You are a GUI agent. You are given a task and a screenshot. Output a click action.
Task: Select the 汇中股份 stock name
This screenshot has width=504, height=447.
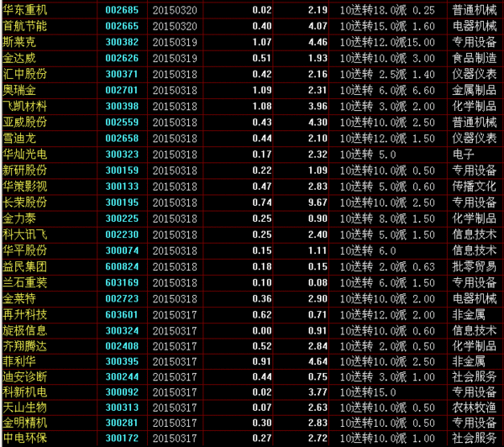coord(25,74)
